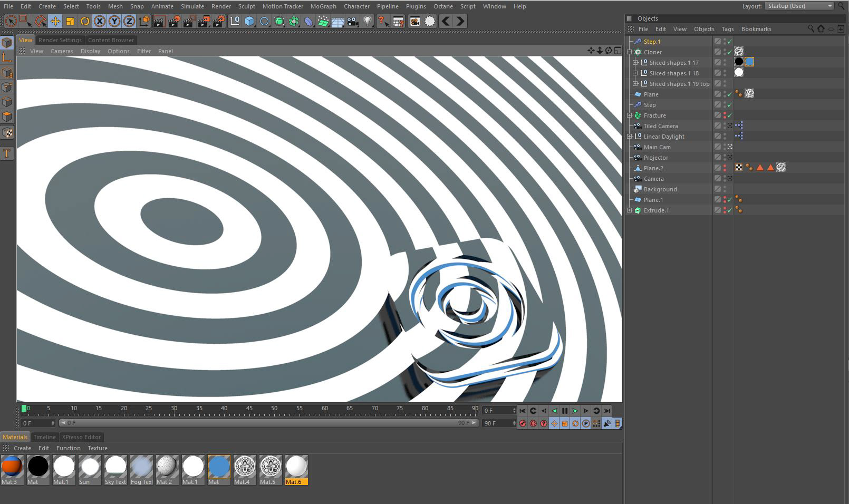The width and height of the screenshot is (849, 504).
Task: Expand the Sliced shapes.1 18 null
Action: [635, 73]
